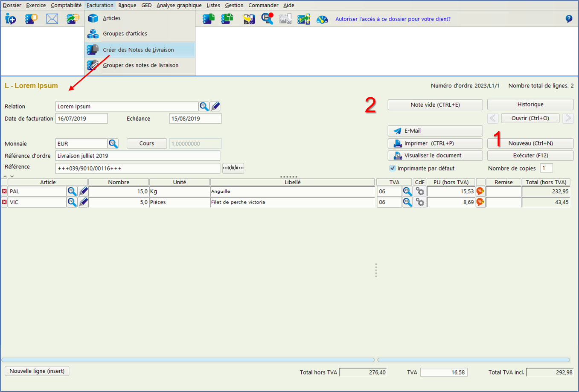The height and width of the screenshot is (392, 579).
Task: Collapse header using small up chevron above Article
Action: coord(5,176)
